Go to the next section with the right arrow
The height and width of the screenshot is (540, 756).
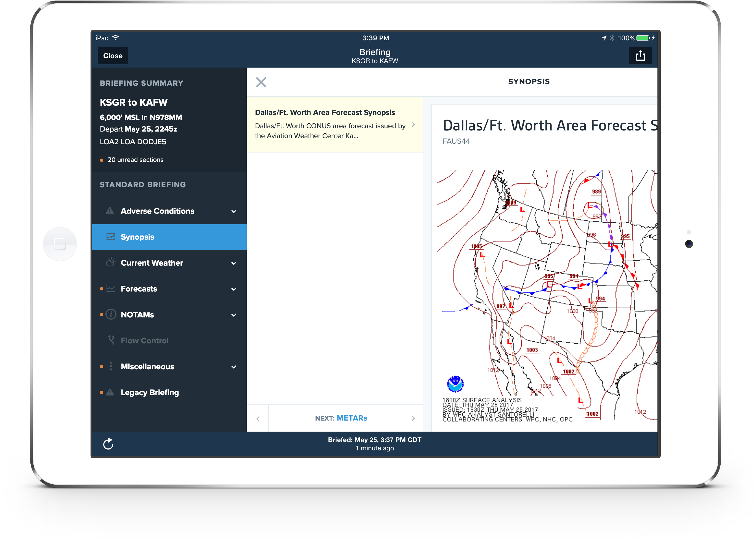(413, 418)
